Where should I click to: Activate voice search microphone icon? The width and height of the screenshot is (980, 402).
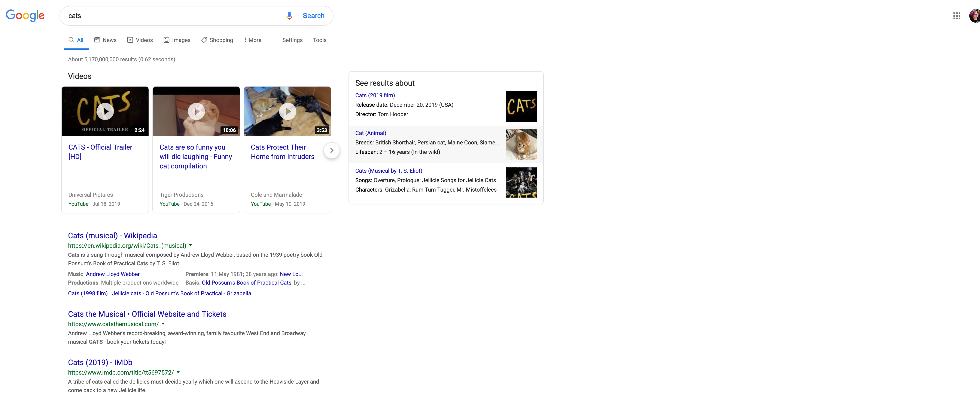[289, 16]
